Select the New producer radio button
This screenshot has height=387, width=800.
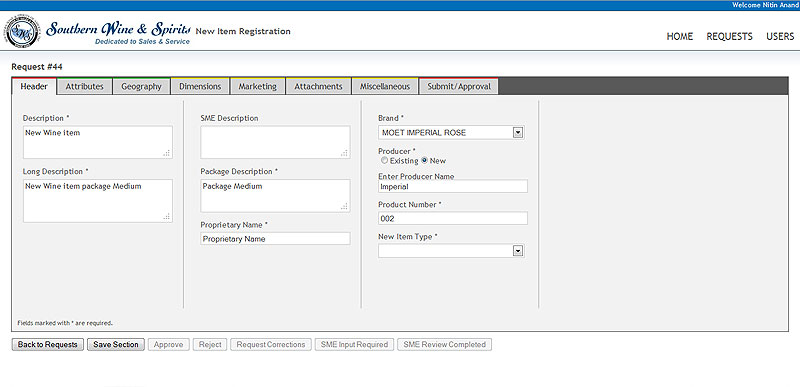tap(424, 161)
